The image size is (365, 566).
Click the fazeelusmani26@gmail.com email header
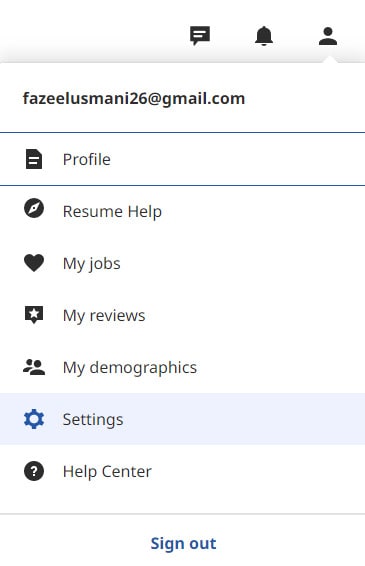[134, 99]
